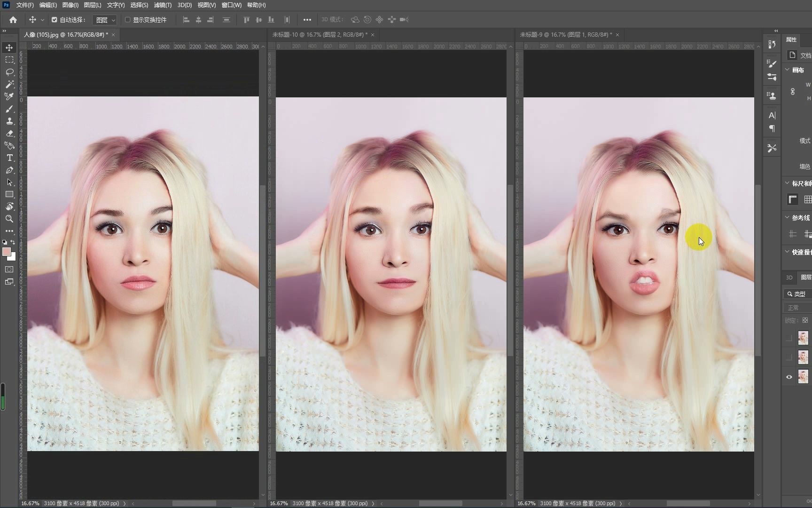Select the Pen tool
The height and width of the screenshot is (508, 812).
(x=9, y=170)
